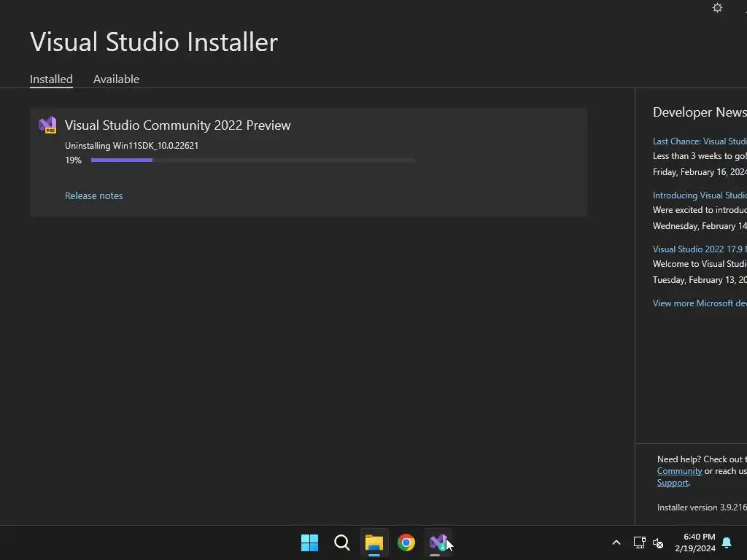The width and height of the screenshot is (747, 560).
Task: Show hidden tray icons chevron
Action: tap(616, 542)
